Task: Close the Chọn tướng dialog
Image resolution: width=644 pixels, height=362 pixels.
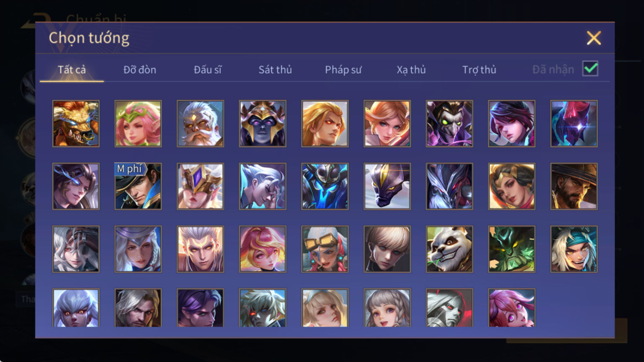Action: click(x=594, y=38)
